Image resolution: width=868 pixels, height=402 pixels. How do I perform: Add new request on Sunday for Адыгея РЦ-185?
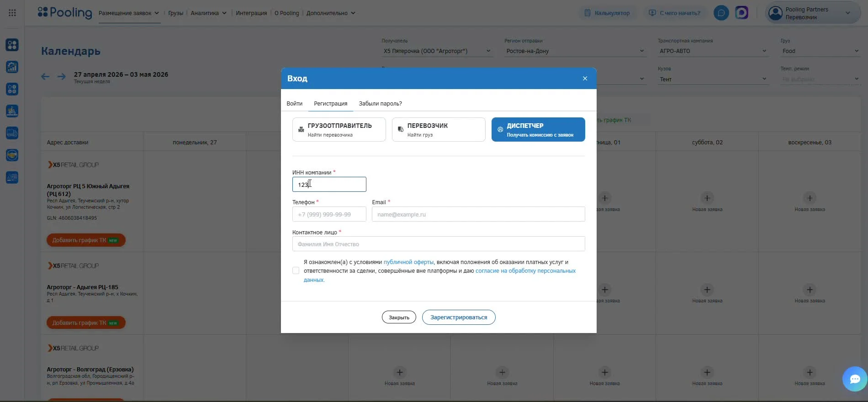pos(810,293)
